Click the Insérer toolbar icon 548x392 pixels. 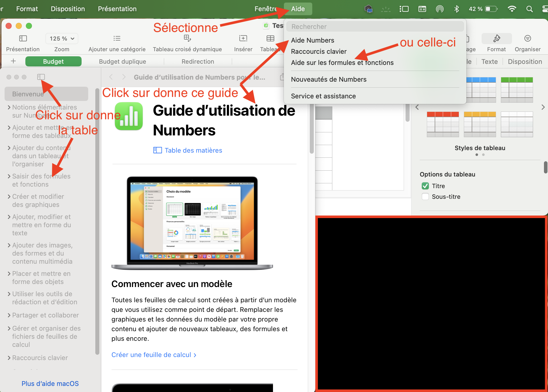(x=243, y=39)
